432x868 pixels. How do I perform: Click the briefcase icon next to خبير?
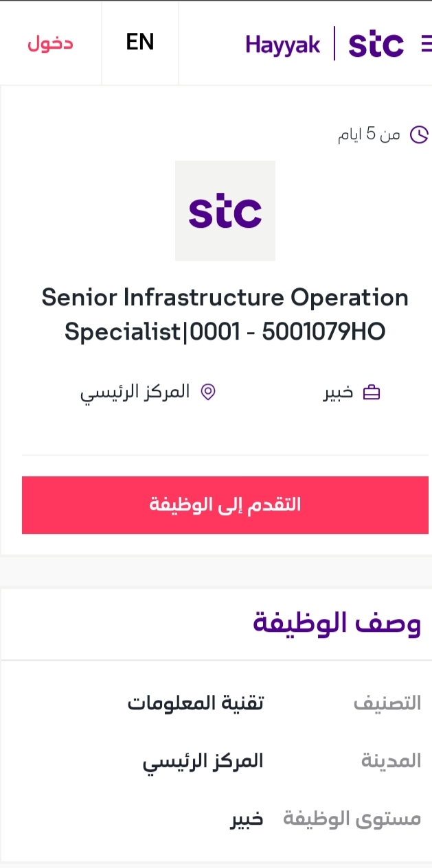point(371,392)
